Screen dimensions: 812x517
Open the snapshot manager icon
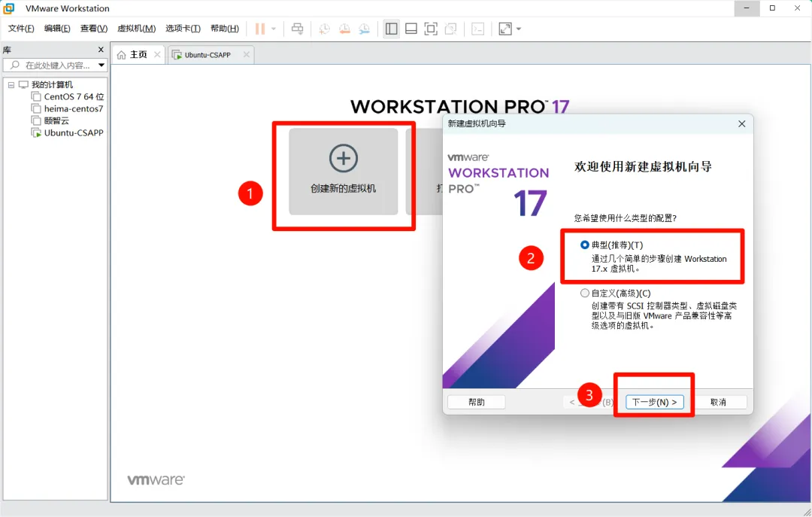pos(364,29)
